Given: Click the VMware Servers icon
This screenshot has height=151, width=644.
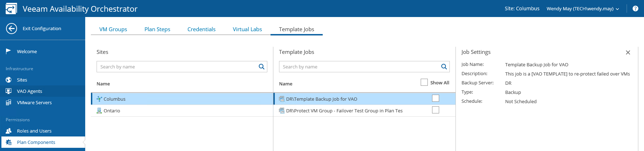Looking at the screenshot, I should 9,102.
